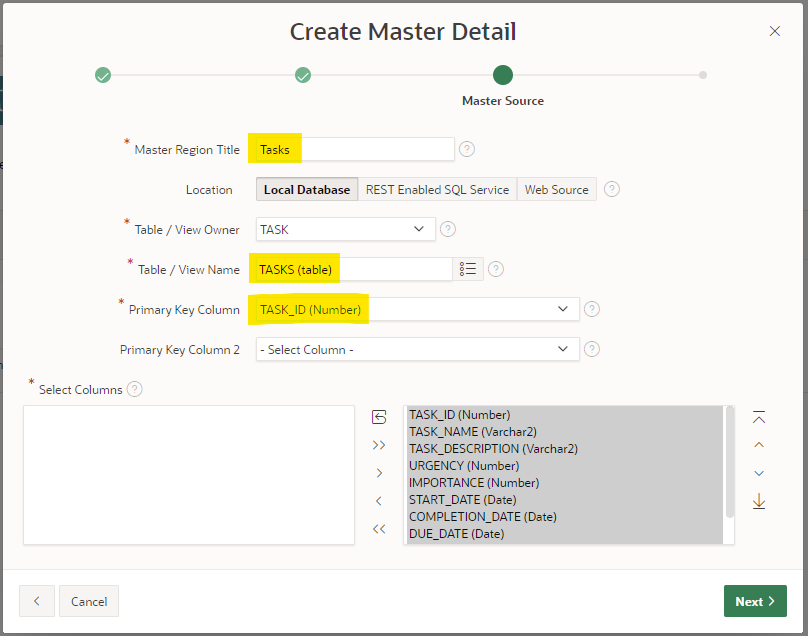Click the shuttle reset icon
The height and width of the screenshot is (636, 808).
pyautogui.click(x=379, y=417)
